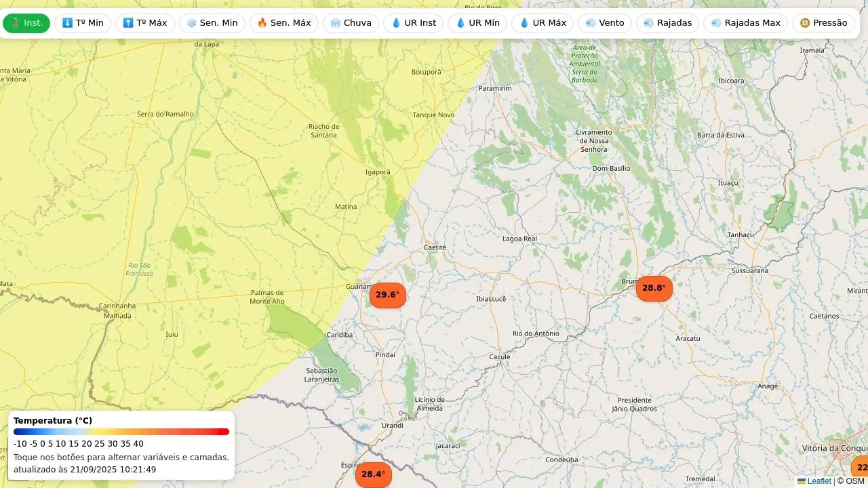Open the 29.6° station marker near Guanambi

(x=388, y=295)
